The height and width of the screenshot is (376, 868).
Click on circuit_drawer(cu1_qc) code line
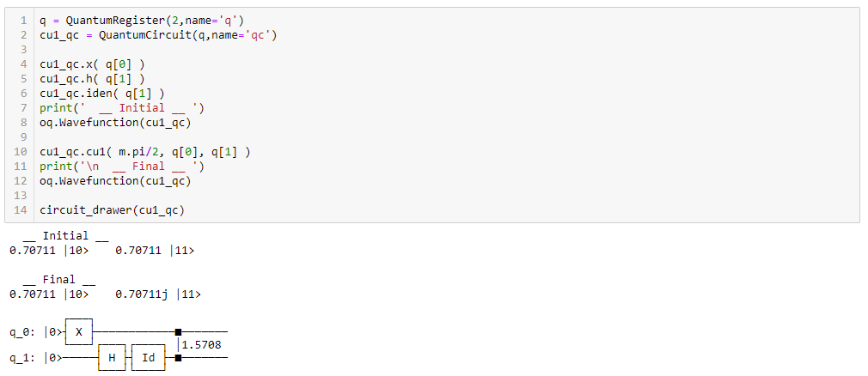(112, 210)
